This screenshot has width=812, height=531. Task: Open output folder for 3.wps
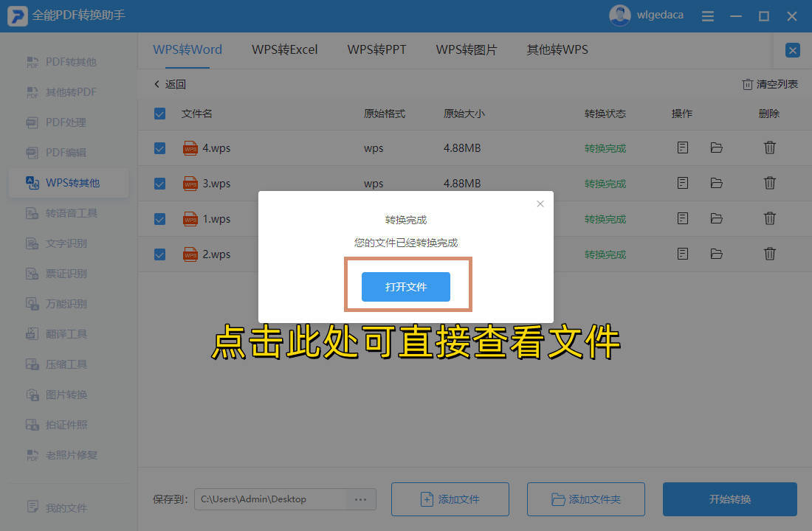click(716, 183)
